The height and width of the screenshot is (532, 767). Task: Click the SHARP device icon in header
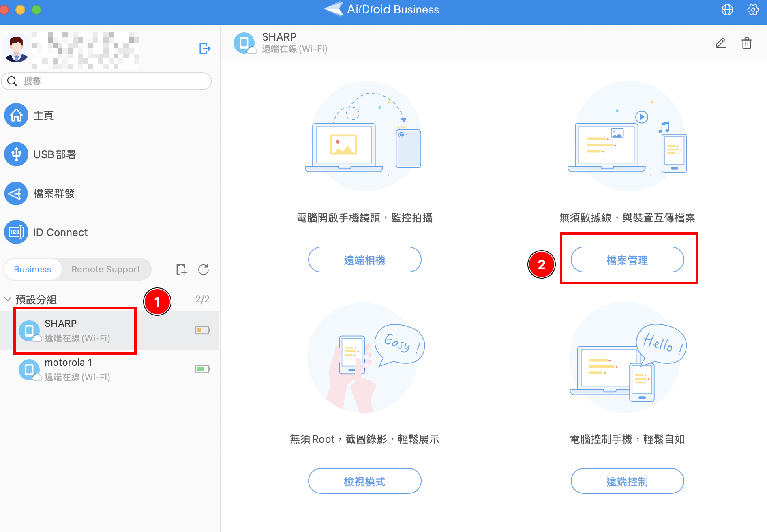(x=244, y=43)
